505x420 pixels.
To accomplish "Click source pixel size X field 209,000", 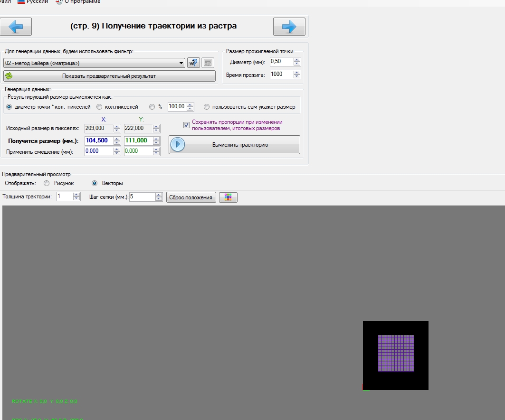I will [99, 129].
